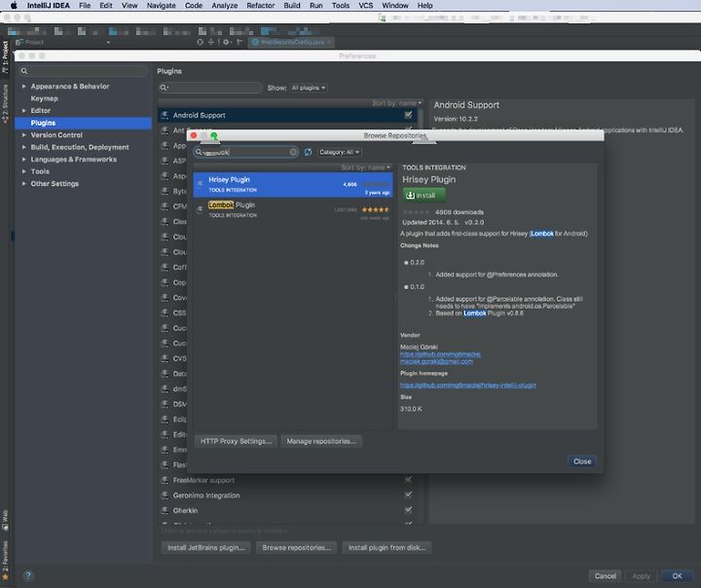This screenshot has width=701, height=588.
Task: Select the Android Support plugin row
Action: [288, 116]
